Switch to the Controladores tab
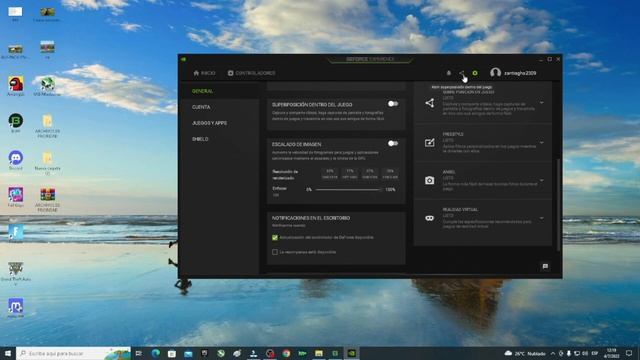Viewport: 640px width, 360px height. (x=251, y=73)
